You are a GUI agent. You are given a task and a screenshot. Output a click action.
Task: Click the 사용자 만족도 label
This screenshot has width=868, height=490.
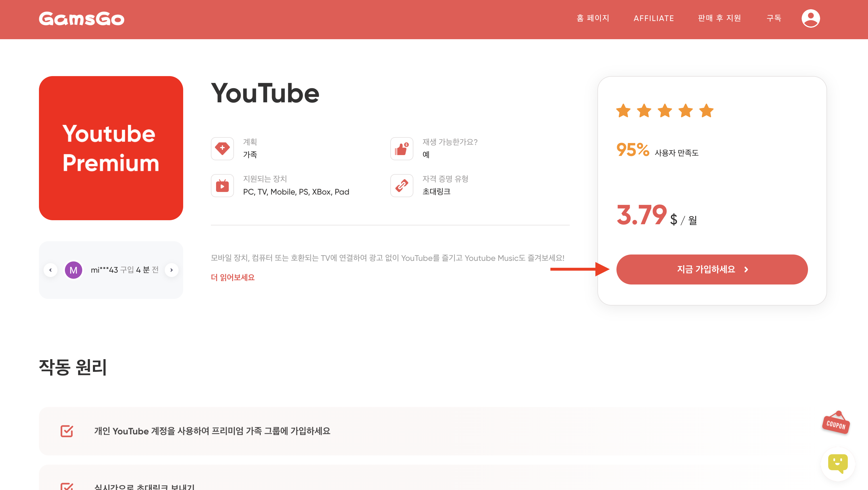click(x=677, y=153)
